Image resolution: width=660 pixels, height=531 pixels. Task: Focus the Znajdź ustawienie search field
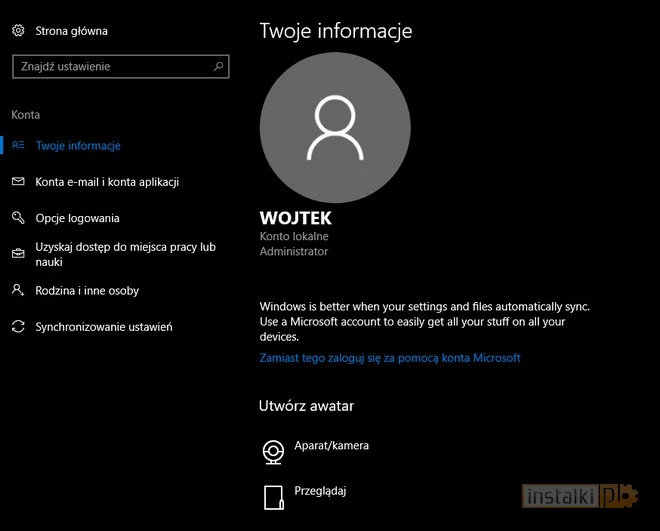[x=110, y=67]
